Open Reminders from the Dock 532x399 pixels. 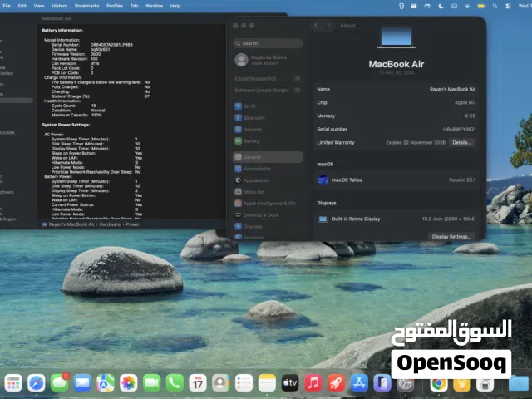244,383
